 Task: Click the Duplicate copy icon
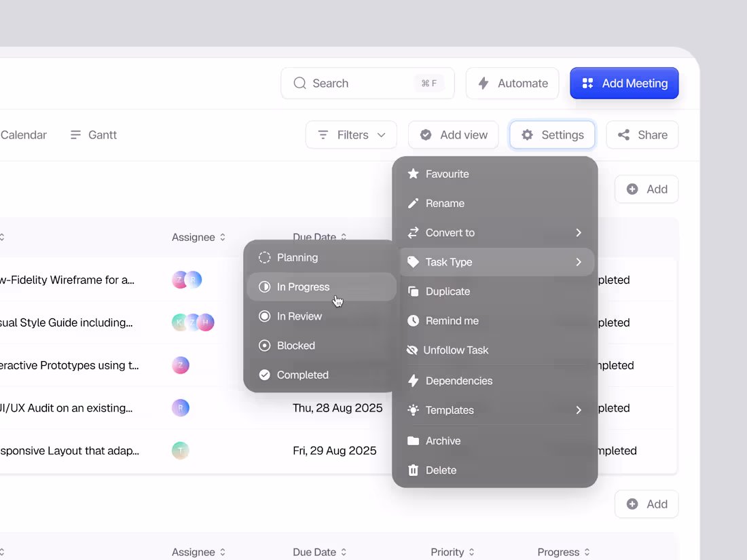pyautogui.click(x=413, y=291)
